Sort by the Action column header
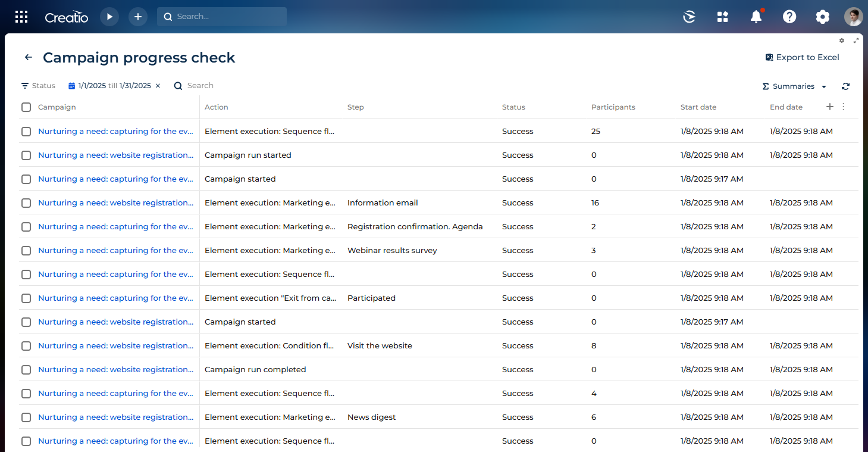 [217, 107]
